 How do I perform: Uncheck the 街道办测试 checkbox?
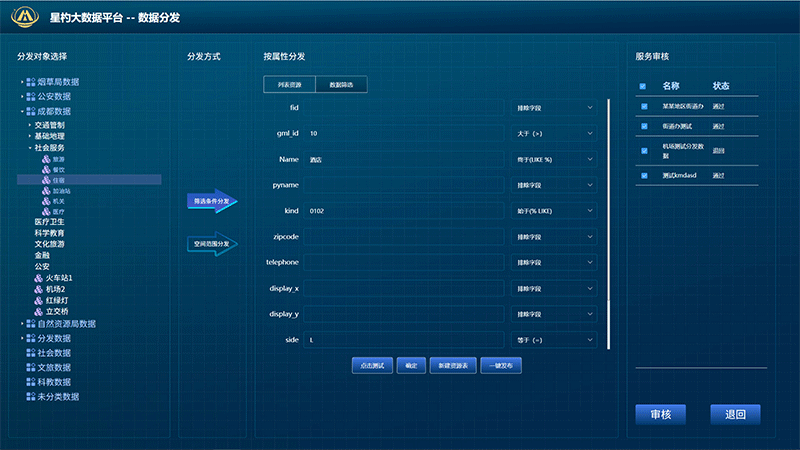[x=644, y=127]
